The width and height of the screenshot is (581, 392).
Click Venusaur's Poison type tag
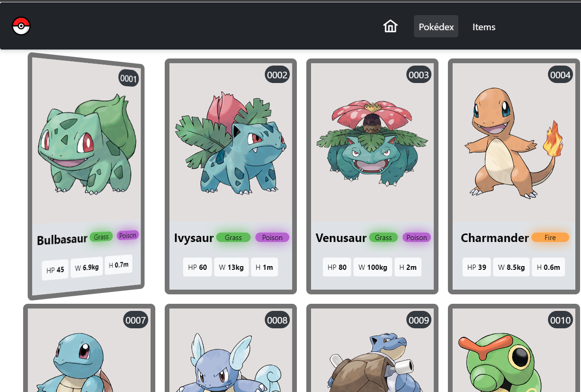click(x=417, y=237)
